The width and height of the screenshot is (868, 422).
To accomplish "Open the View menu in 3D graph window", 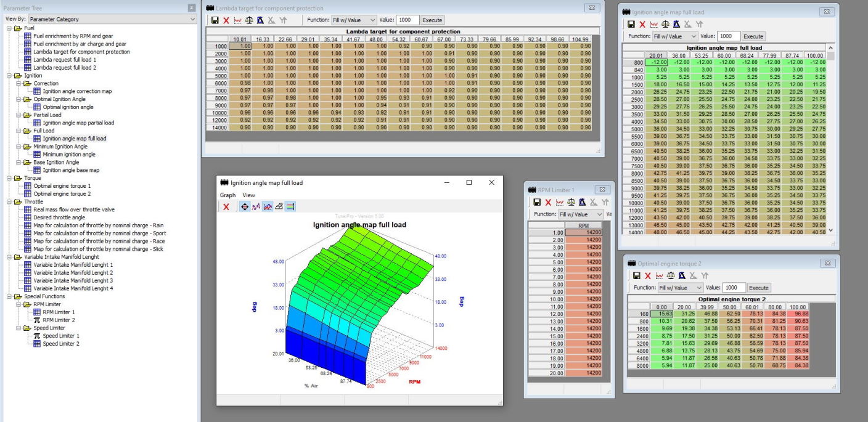I will (248, 195).
